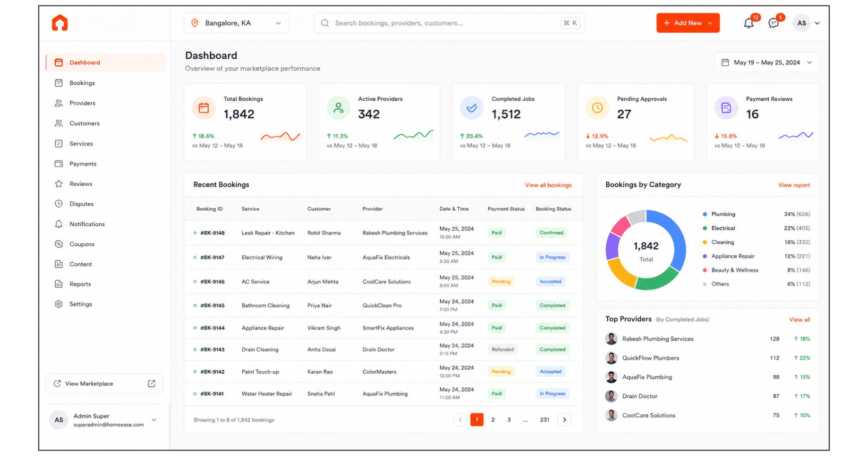This screenshot has width=868, height=456.
Task: Click the calendar icon in date range
Action: (x=725, y=63)
